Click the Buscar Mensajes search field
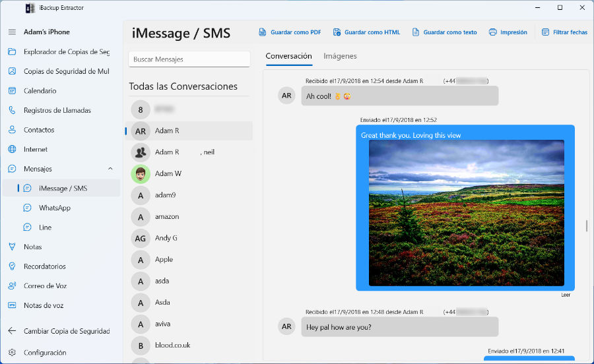This screenshot has height=364, width=594. (x=189, y=59)
